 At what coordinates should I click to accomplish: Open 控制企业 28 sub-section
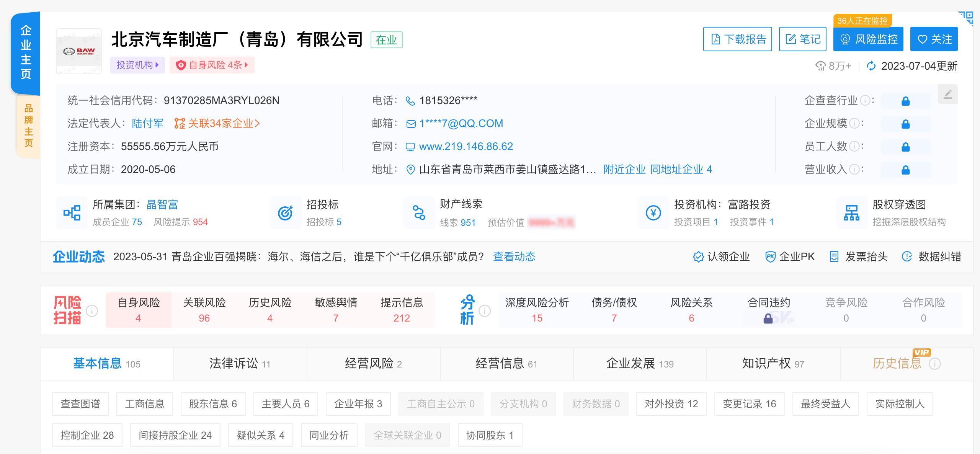coord(87,435)
